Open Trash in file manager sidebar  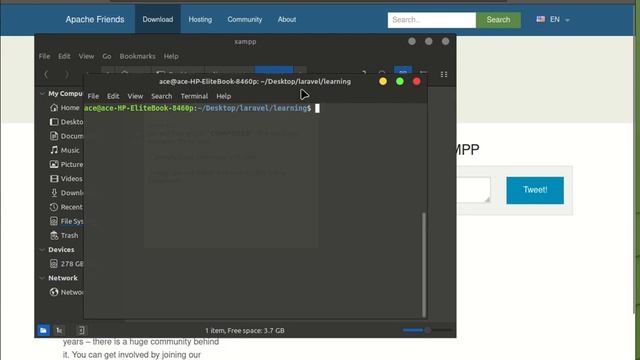tap(64, 236)
